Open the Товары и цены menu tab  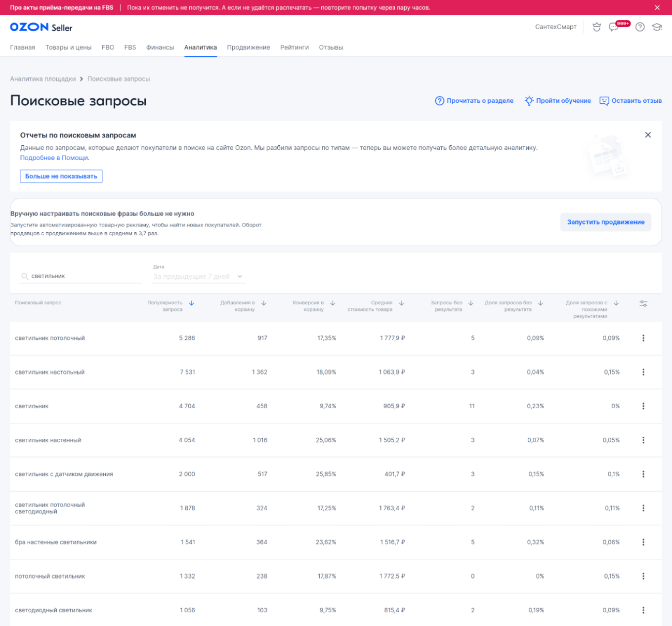pyautogui.click(x=68, y=47)
